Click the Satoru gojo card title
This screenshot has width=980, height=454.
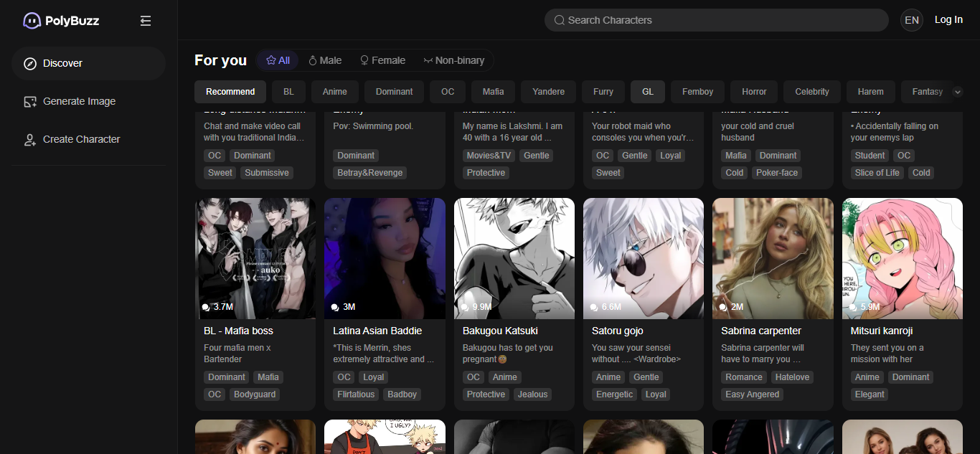pos(618,331)
